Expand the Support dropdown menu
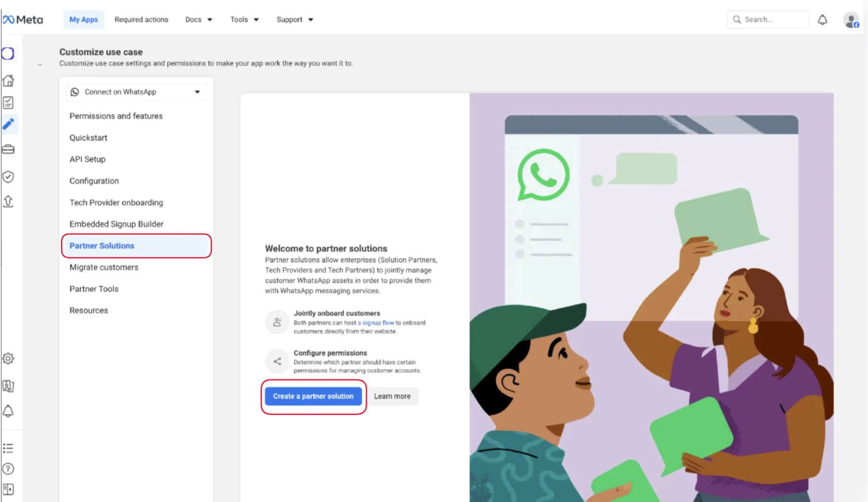Image resolution: width=868 pixels, height=502 pixels. point(295,20)
